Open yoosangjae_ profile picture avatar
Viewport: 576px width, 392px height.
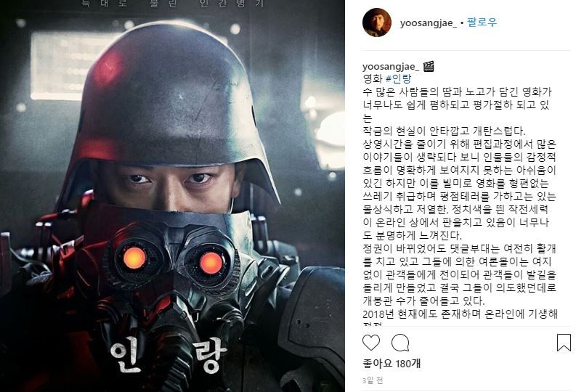(376, 23)
